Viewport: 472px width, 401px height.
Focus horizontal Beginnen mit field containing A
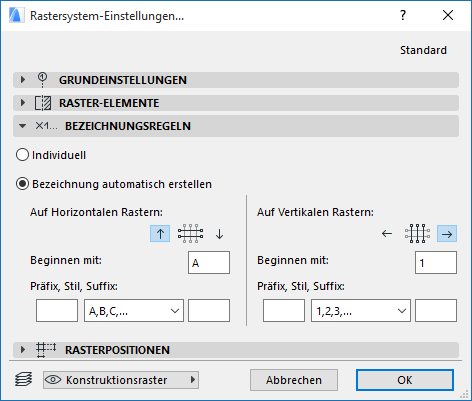tap(209, 263)
